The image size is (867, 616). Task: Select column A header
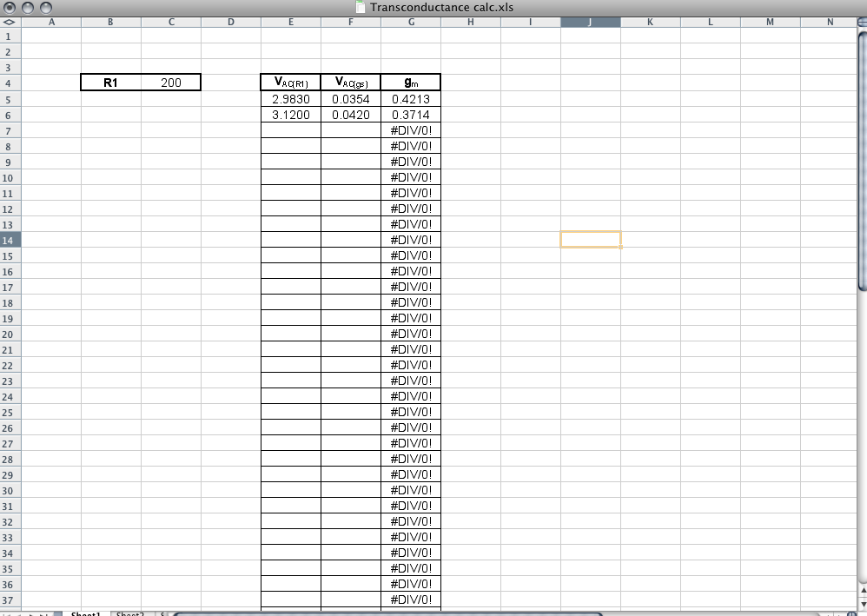51,22
